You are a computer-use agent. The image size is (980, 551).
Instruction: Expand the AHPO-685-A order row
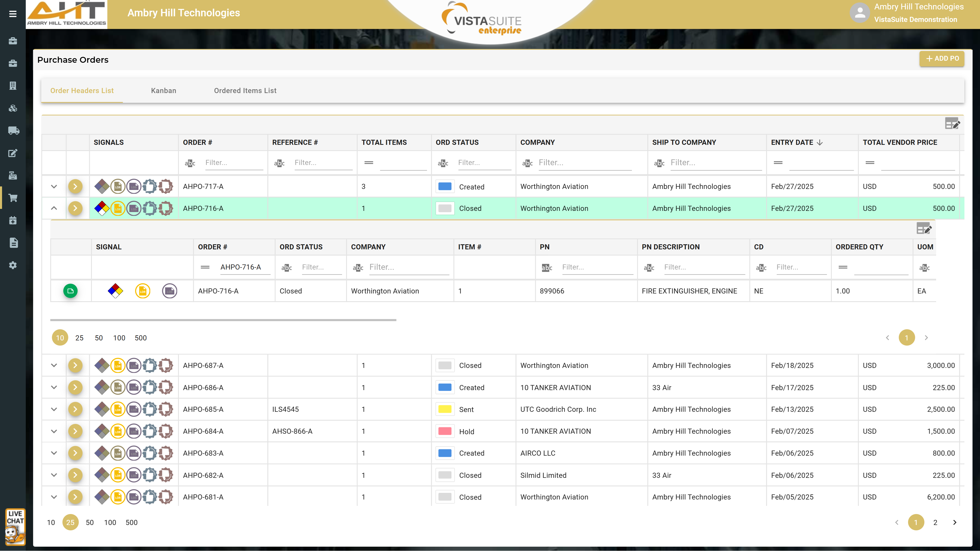pos(54,409)
